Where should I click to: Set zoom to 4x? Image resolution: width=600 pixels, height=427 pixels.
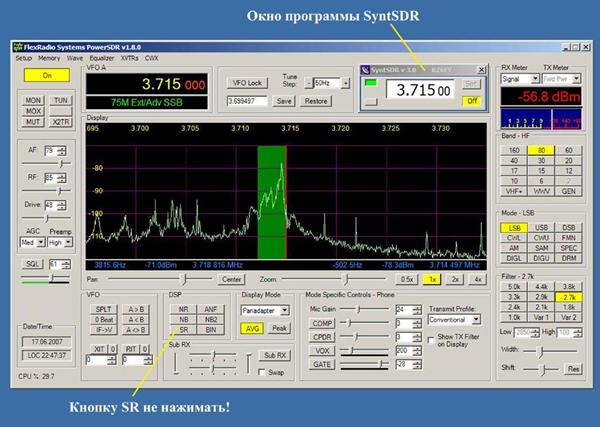pyautogui.click(x=478, y=279)
